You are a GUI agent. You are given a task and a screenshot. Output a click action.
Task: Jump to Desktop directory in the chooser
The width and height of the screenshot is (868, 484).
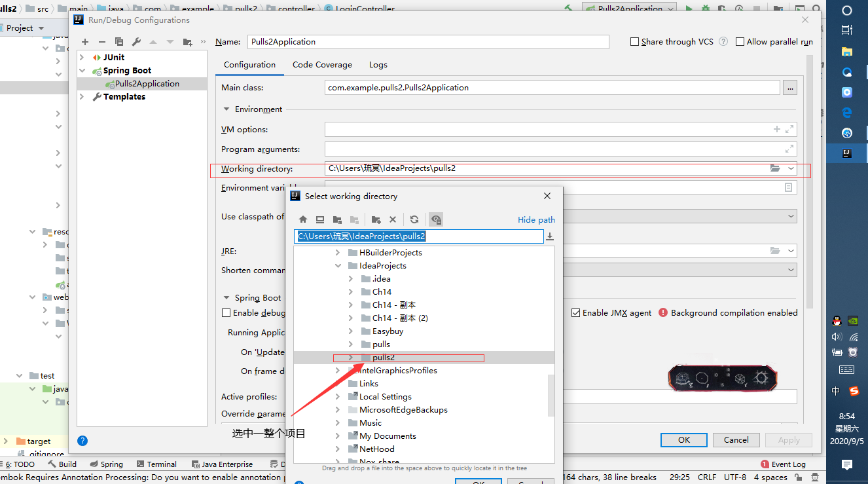pyautogui.click(x=320, y=219)
